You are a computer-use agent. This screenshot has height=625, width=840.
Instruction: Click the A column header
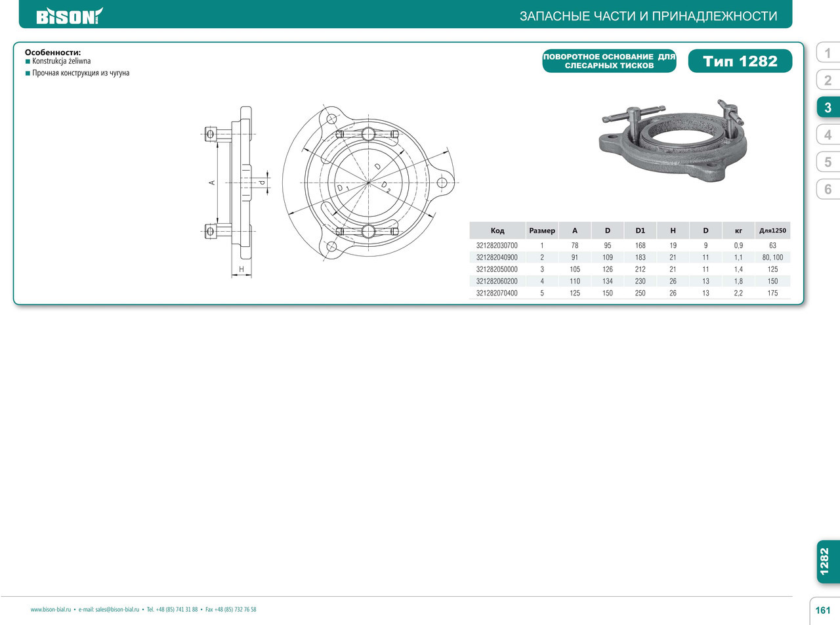575,230
